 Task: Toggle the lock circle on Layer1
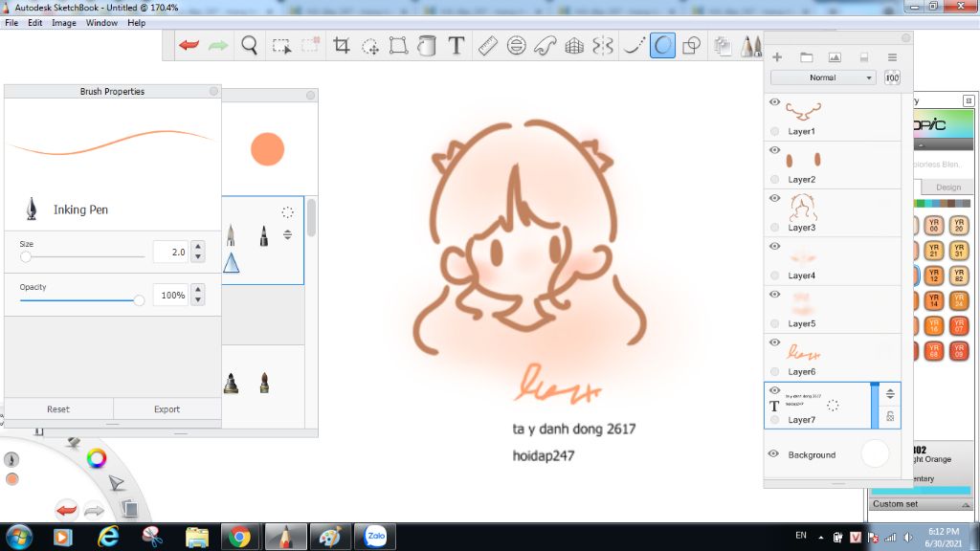tap(775, 131)
